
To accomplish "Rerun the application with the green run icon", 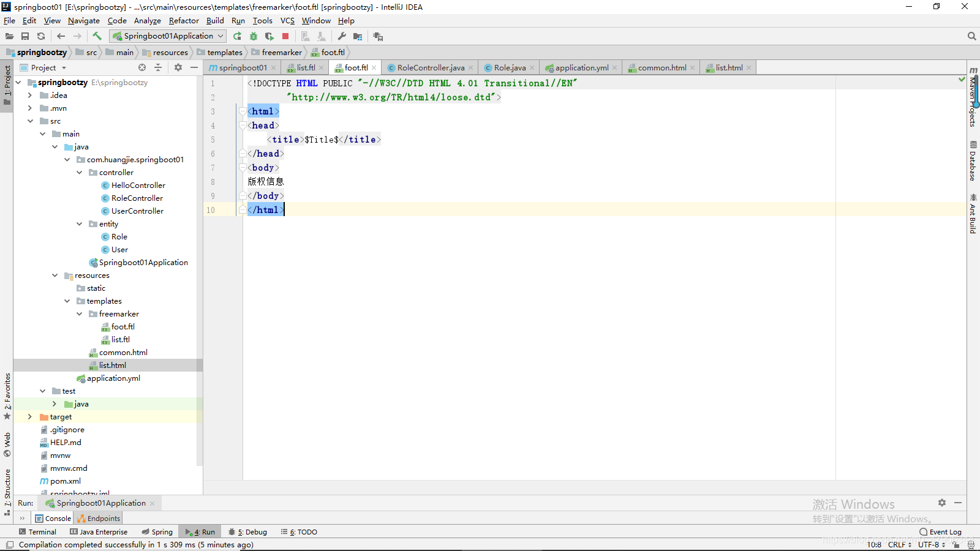I will [x=237, y=36].
